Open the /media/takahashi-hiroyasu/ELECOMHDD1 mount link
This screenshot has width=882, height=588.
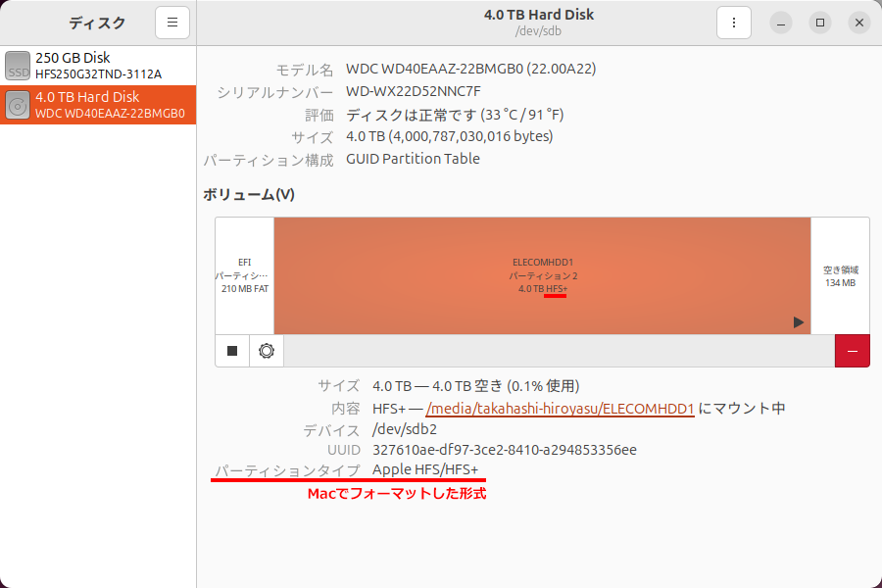click(x=560, y=408)
